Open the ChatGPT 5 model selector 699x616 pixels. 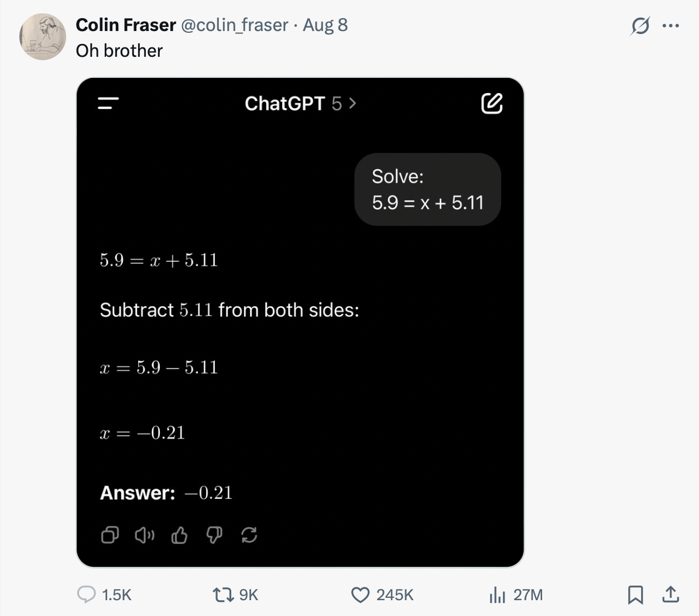click(x=300, y=104)
